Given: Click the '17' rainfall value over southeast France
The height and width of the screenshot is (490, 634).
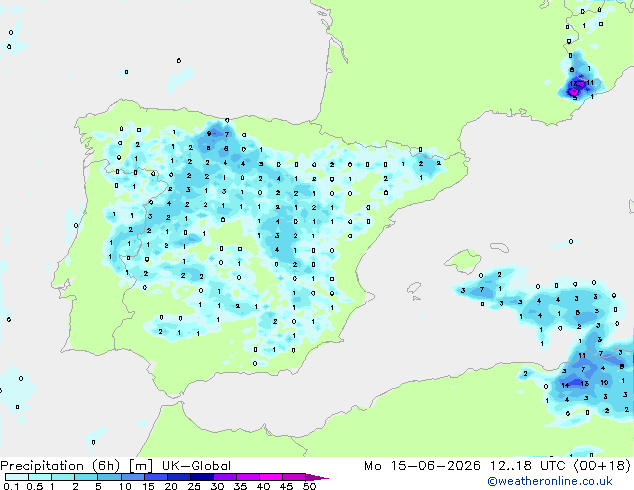Looking at the screenshot, I should click(573, 84).
